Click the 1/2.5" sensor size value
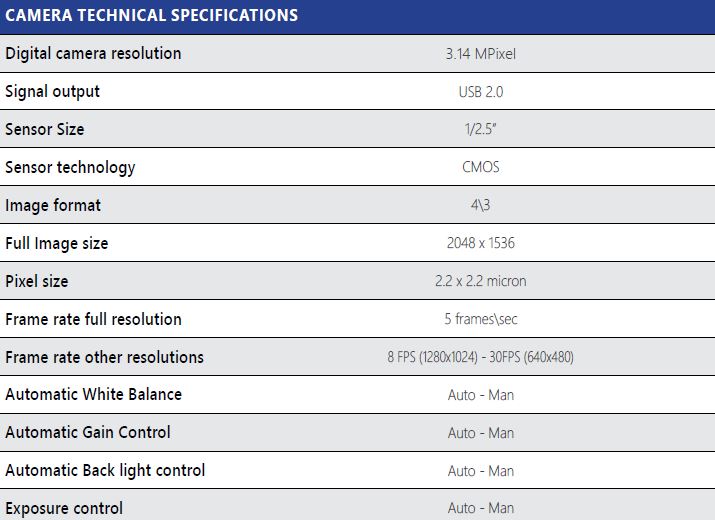Image resolution: width=715 pixels, height=520 pixels. (481, 129)
